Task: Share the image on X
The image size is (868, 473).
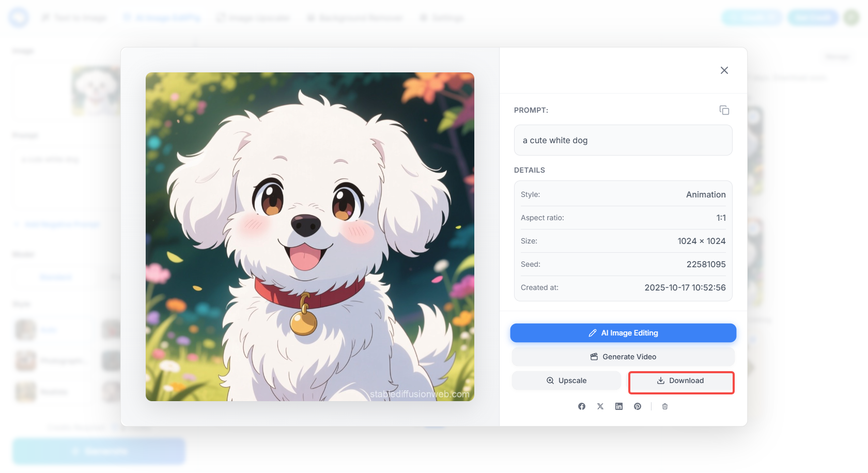Action: pos(600,406)
